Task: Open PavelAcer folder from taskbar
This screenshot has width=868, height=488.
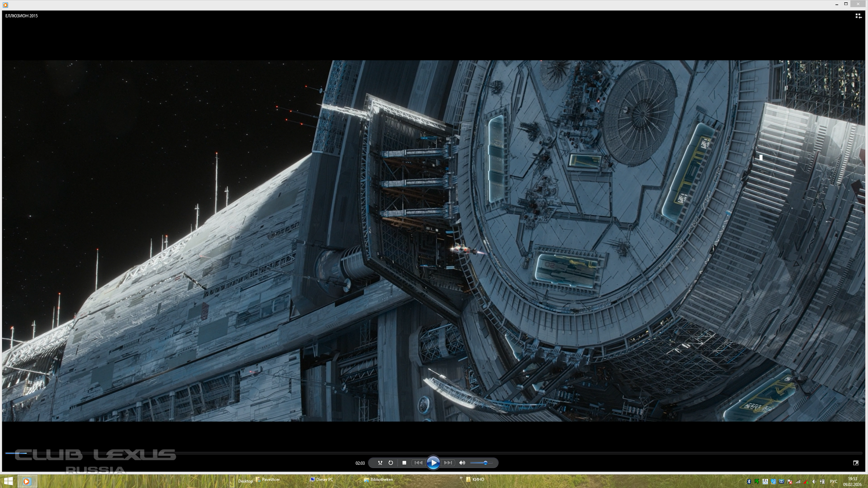Action: point(270,480)
